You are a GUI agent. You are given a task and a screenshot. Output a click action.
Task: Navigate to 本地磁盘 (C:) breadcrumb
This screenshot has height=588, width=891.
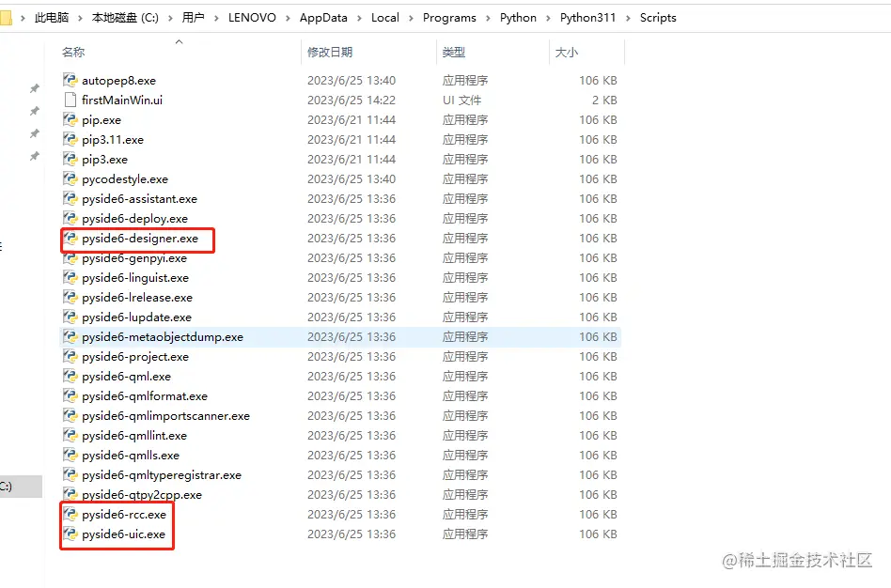pos(125,18)
